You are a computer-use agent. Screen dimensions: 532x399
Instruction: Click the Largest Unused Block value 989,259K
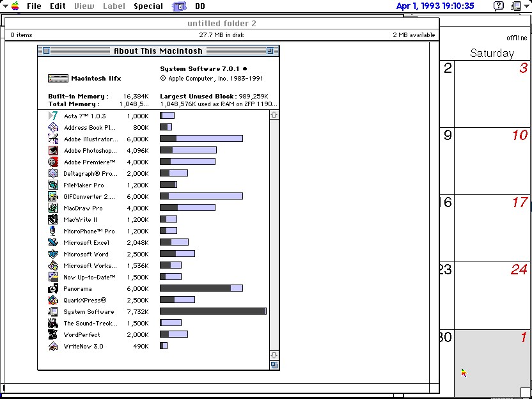[x=254, y=97]
